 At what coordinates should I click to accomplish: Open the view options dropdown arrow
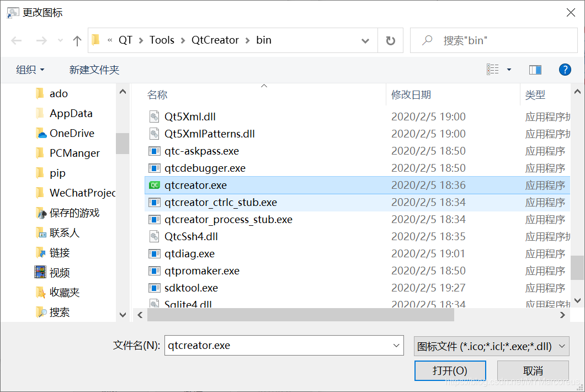pyautogui.click(x=509, y=70)
